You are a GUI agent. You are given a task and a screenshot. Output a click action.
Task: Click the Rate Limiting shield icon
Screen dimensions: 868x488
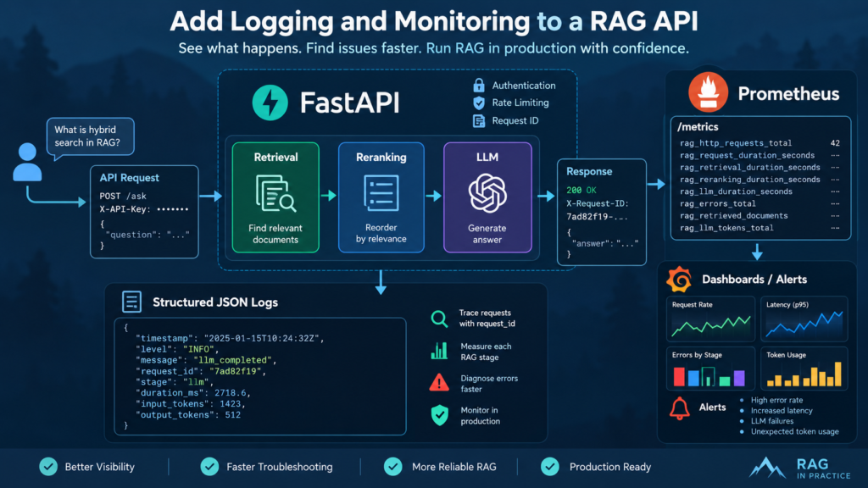(x=479, y=103)
